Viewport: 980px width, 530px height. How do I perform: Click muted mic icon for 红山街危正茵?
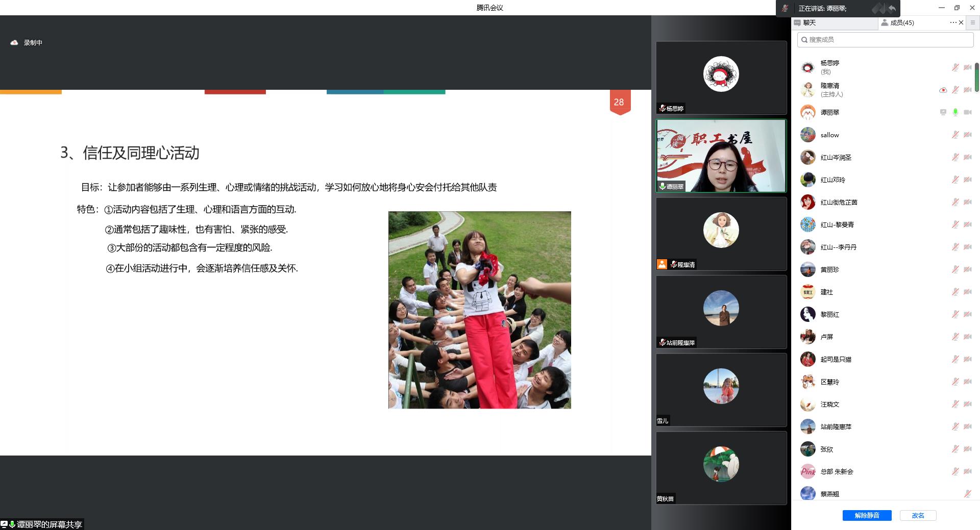(955, 202)
